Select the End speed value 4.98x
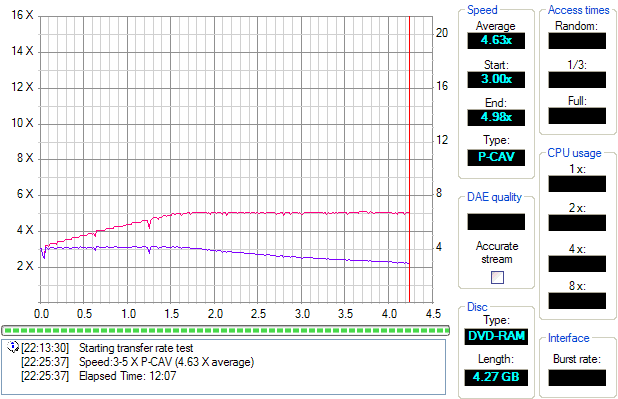This screenshot has height=399, width=618. tap(496, 117)
